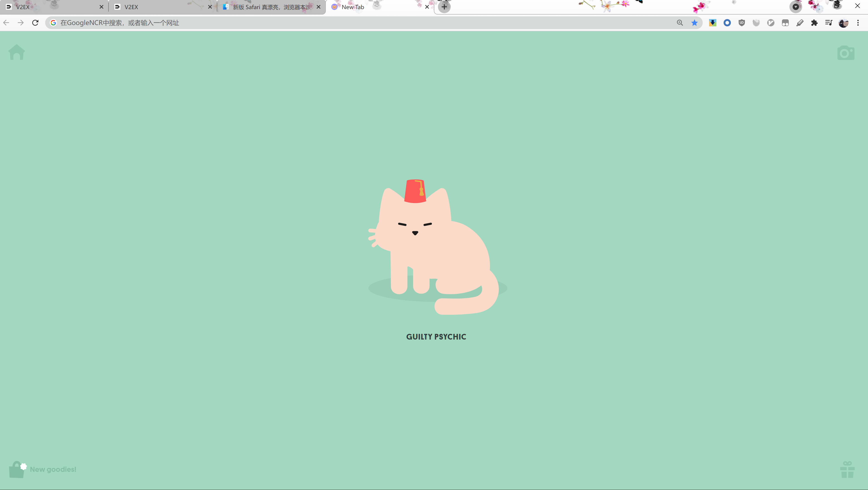Open the tab search dropdown arrow
This screenshot has width=868, height=490.
pyautogui.click(x=796, y=7)
